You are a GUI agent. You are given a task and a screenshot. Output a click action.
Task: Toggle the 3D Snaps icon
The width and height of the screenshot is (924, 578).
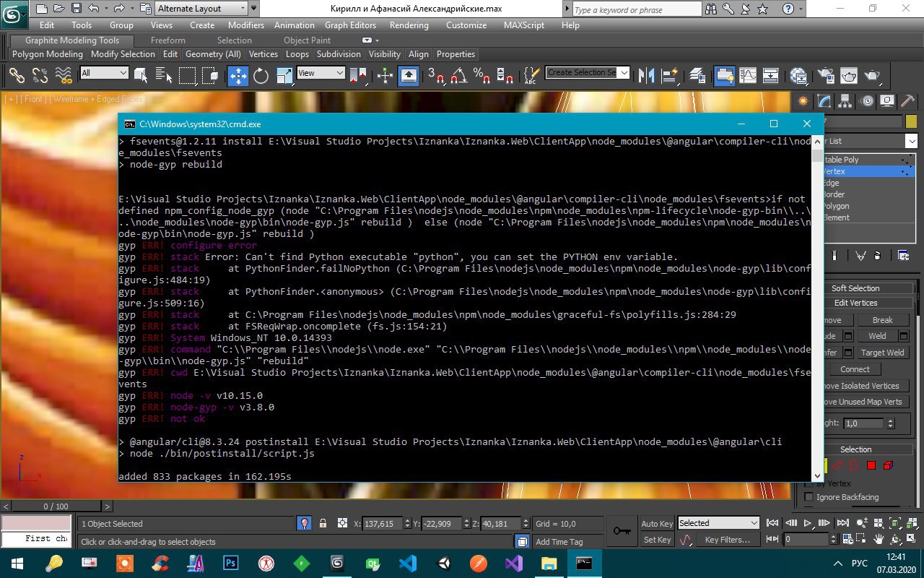[x=435, y=75]
